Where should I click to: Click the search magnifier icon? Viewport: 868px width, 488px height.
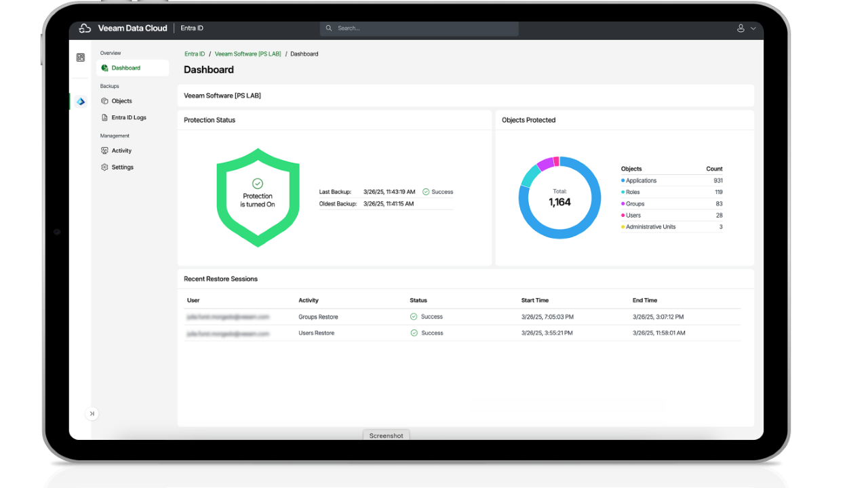329,28
